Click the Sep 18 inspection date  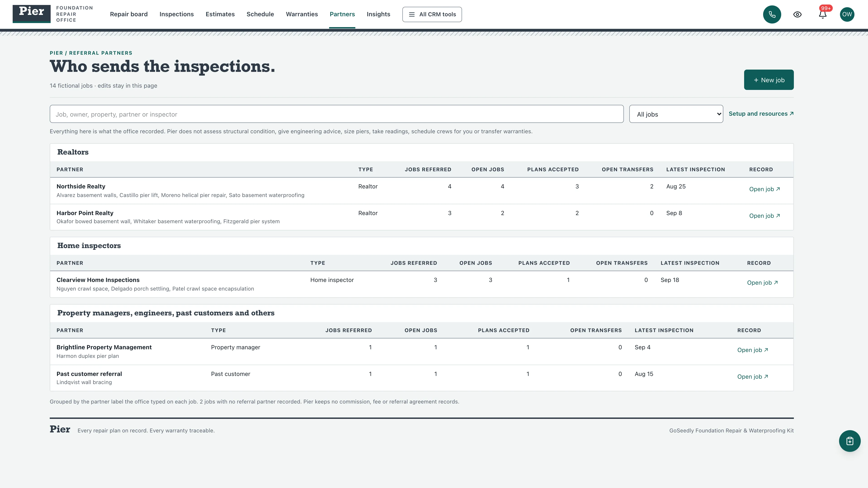tap(670, 280)
